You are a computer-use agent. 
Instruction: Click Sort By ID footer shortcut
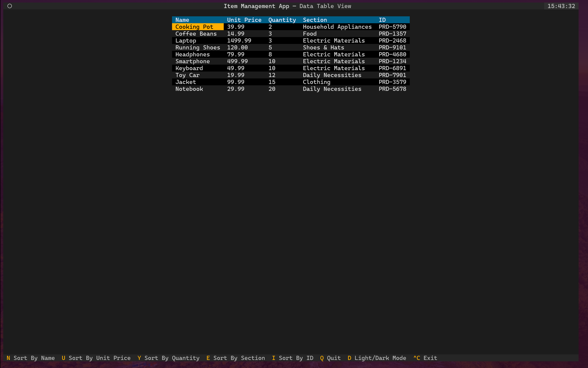[x=293, y=358]
